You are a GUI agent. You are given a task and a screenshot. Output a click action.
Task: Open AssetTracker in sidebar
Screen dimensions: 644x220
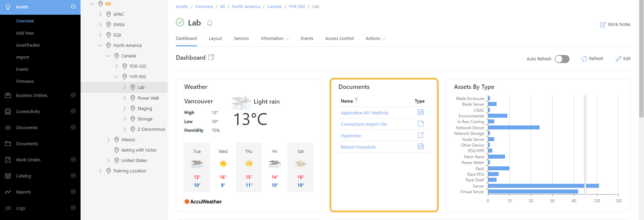click(28, 45)
